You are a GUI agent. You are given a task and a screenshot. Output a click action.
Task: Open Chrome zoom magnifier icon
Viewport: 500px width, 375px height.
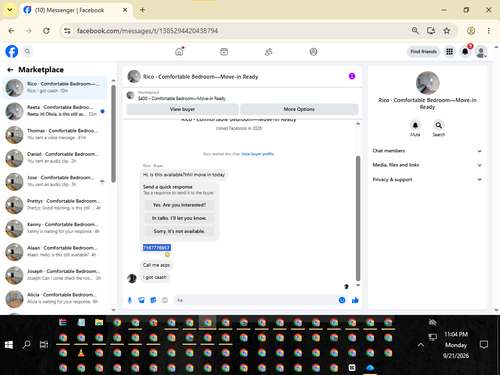[x=415, y=31]
